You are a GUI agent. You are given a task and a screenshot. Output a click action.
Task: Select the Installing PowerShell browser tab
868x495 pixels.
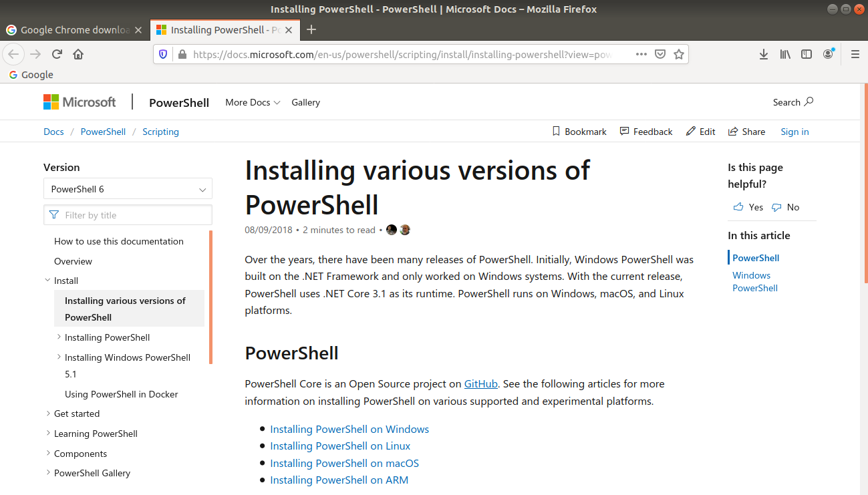pyautogui.click(x=225, y=30)
